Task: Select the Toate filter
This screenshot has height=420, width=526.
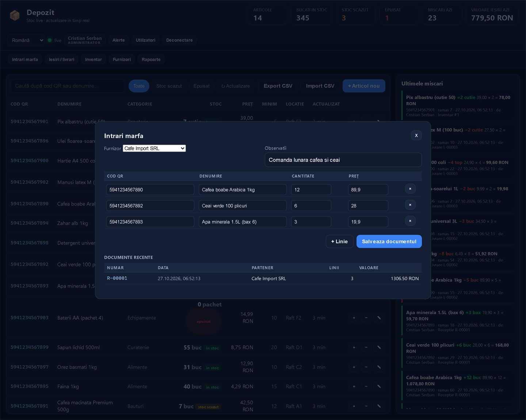Action: tap(139, 86)
